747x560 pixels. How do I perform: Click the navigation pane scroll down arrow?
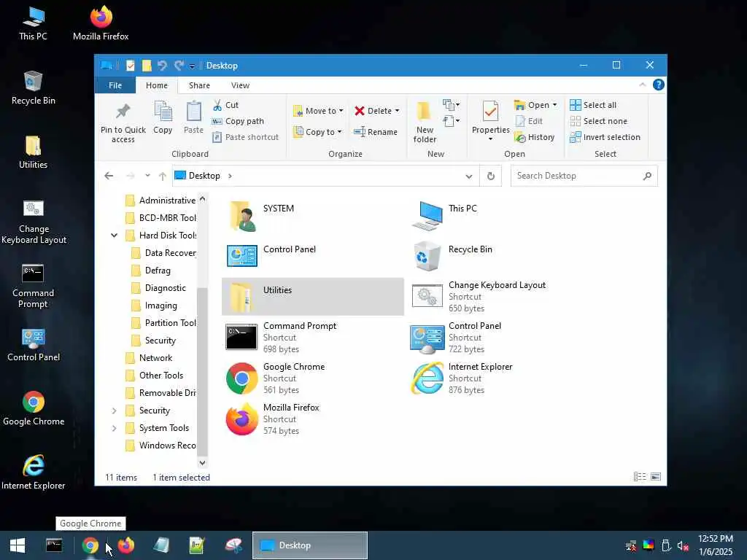(x=203, y=462)
